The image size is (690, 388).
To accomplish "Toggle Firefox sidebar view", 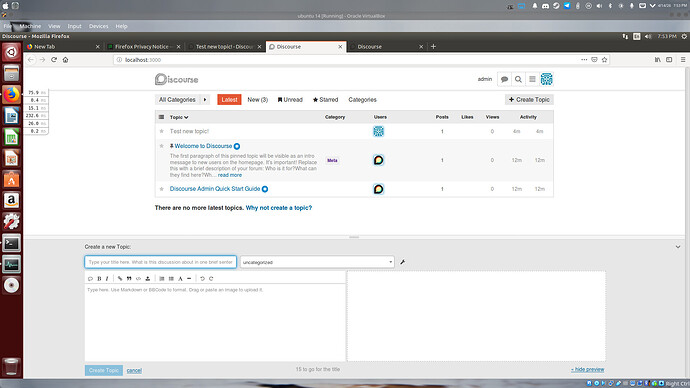I will click(669, 60).
